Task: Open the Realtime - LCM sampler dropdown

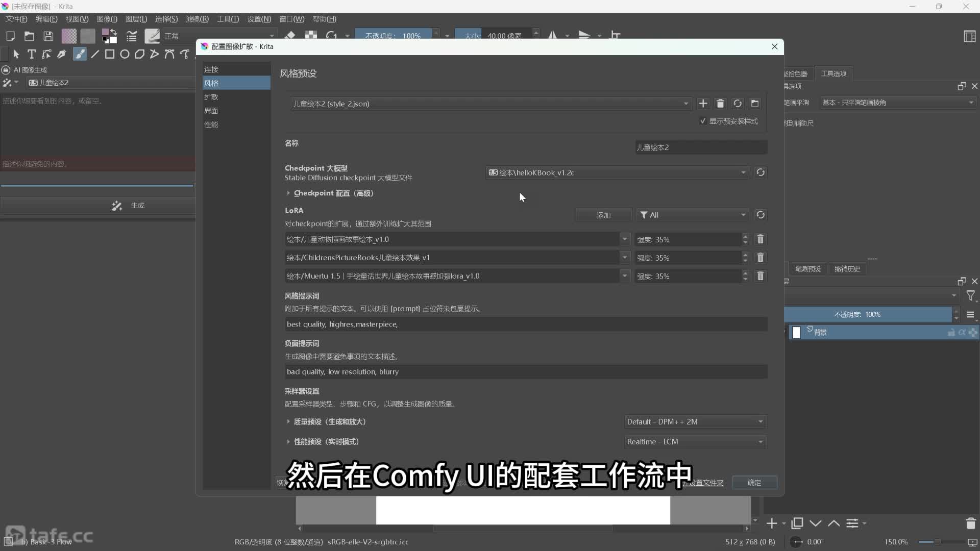Action: point(695,442)
